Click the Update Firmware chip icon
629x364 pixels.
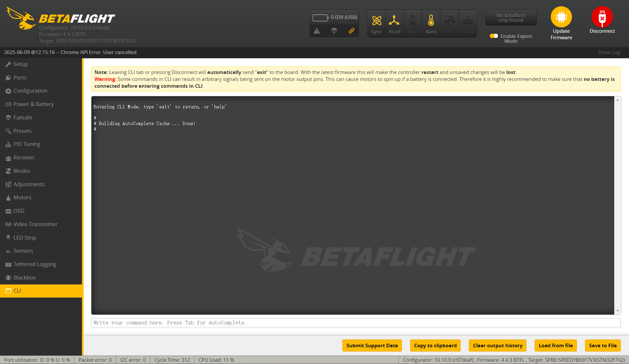click(561, 17)
